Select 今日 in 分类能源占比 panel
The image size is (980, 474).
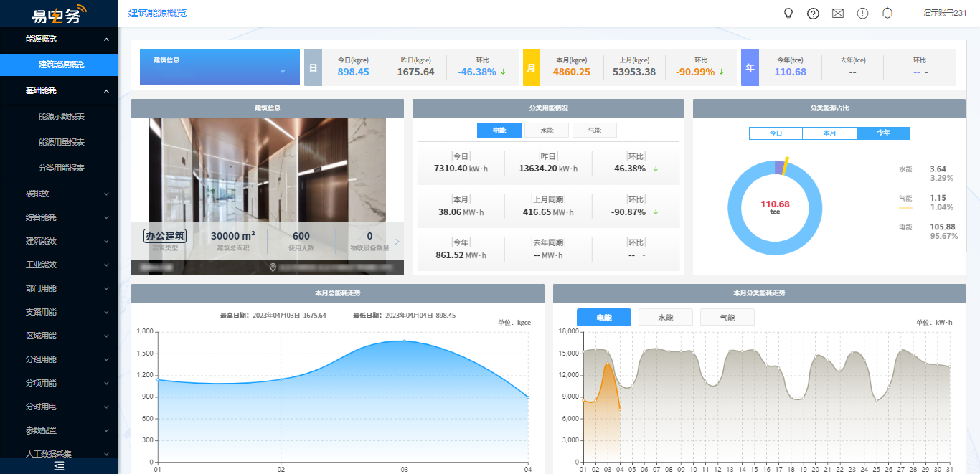(x=776, y=133)
